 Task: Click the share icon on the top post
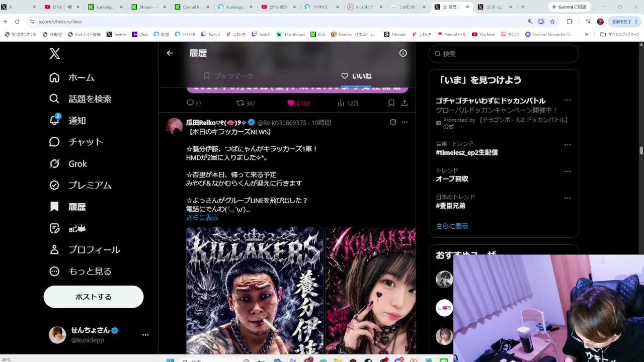(x=404, y=103)
